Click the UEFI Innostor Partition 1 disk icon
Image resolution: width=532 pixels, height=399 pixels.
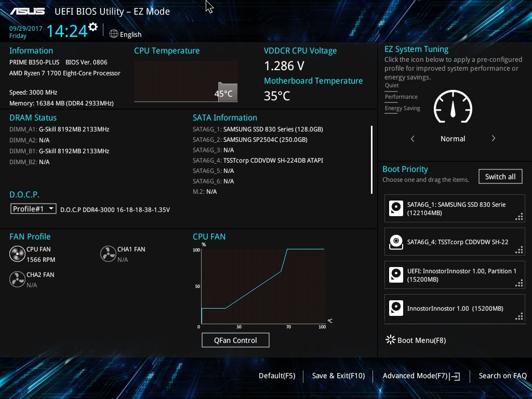[396, 275]
